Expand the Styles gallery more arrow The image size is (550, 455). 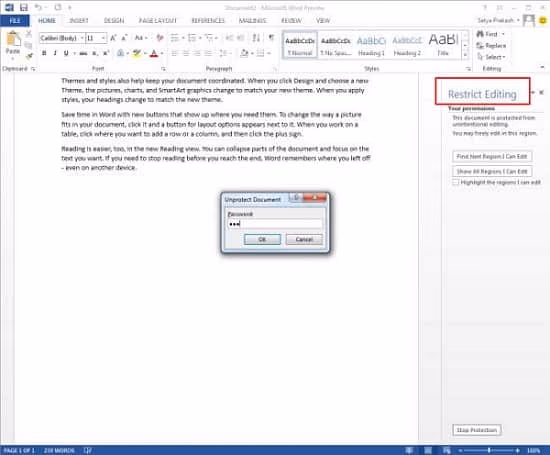465,55
